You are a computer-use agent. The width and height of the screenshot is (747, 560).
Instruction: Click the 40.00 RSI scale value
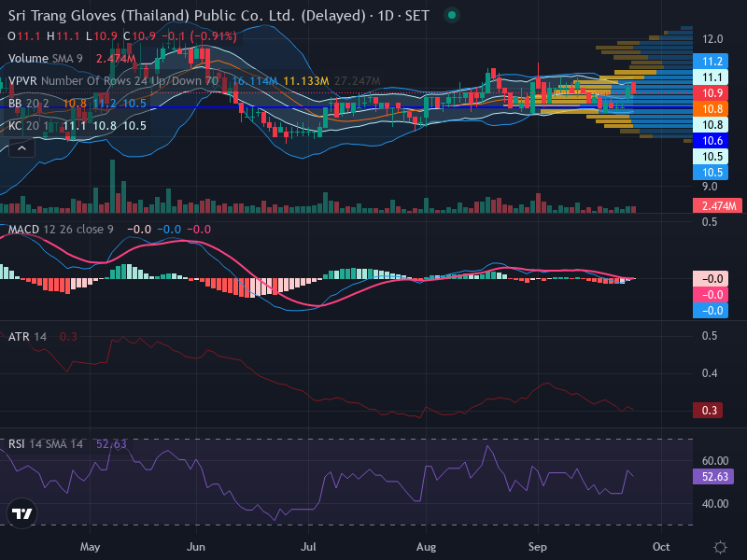[x=715, y=504]
